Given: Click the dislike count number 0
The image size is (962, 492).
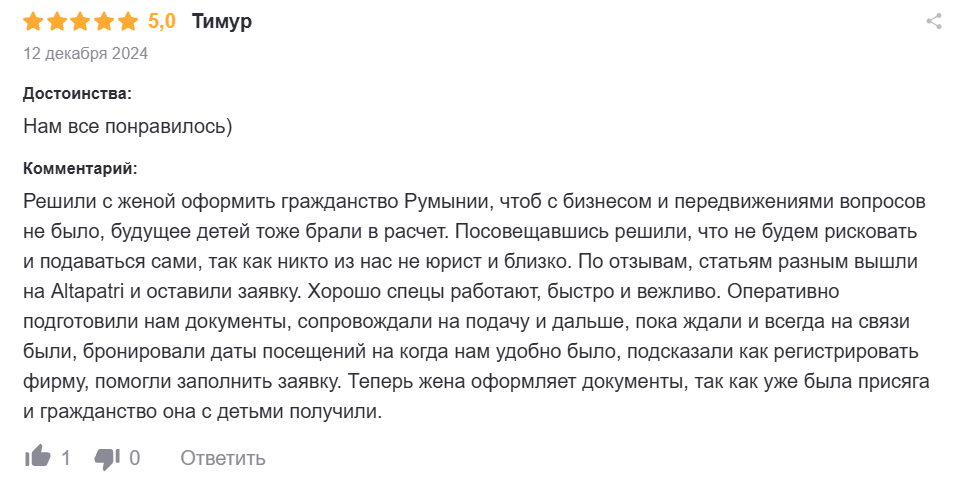Looking at the screenshot, I should (x=135, y=458).
